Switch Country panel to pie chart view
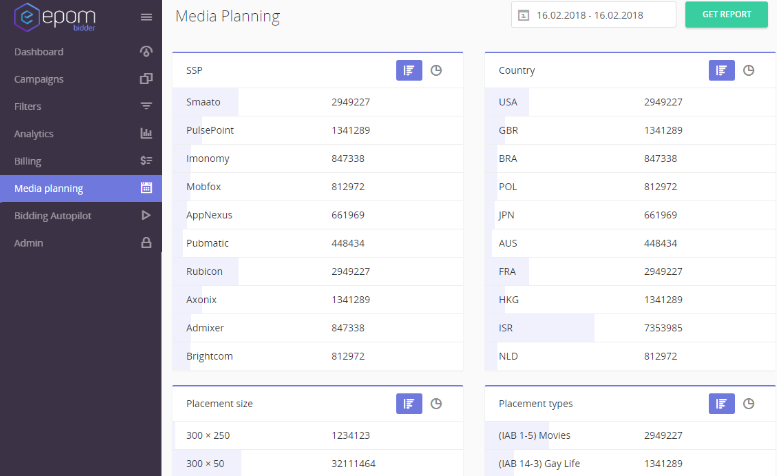This screenshot has width=777, height=476. 749,70
